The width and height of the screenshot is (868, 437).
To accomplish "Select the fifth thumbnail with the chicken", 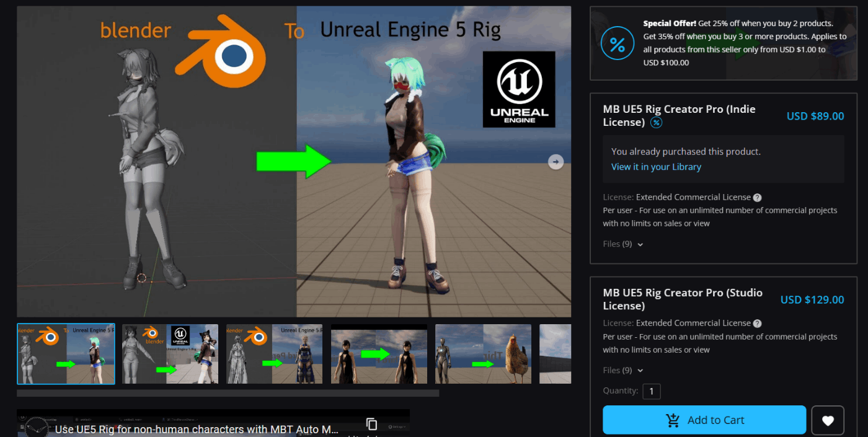I will pos(483,354).
